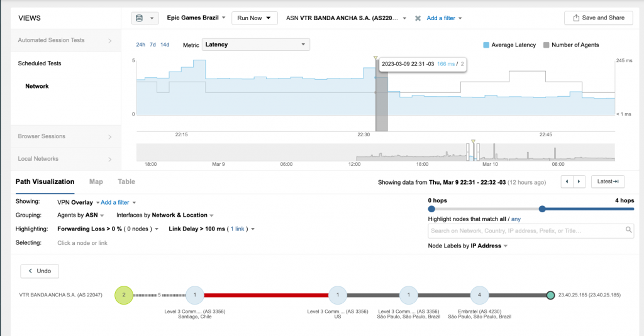Expand Node Labels by IP Address dropdown
Image resolution: width=644 pixels, height=336 pixels.
coord(468,246)
